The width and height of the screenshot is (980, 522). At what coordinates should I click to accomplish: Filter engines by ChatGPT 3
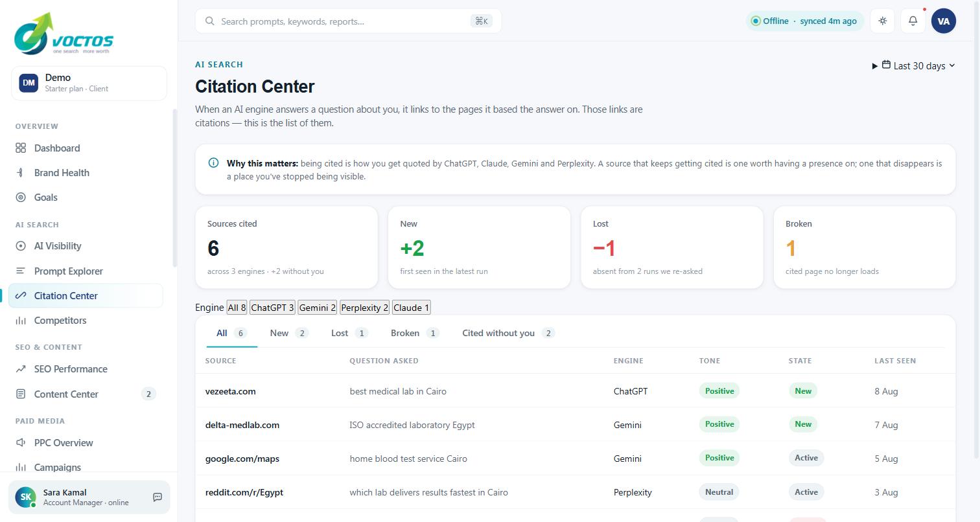click(x=272, y=308)
